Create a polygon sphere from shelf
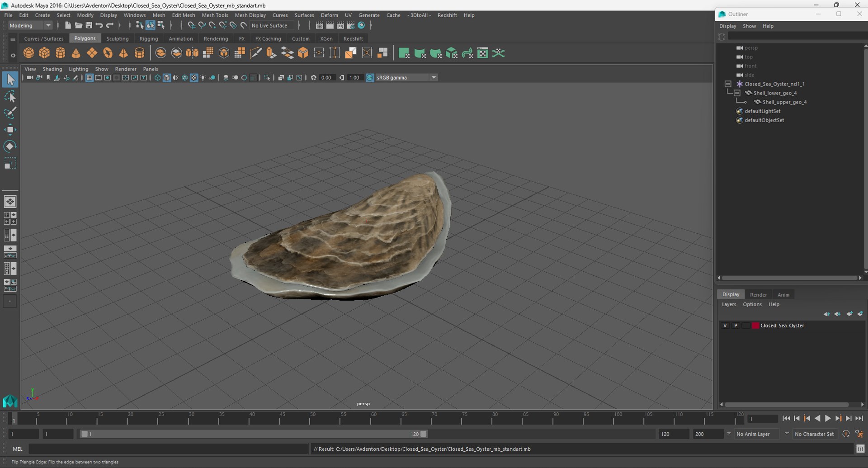Image resolution: width=868 pixels, height=468 pixels. [28, 53]
